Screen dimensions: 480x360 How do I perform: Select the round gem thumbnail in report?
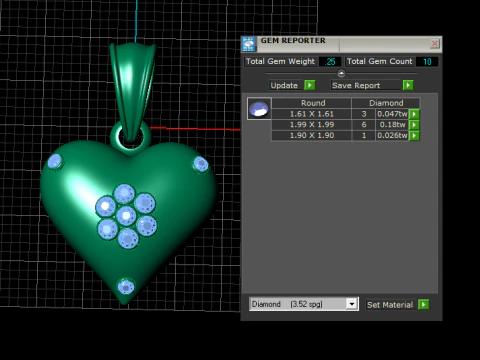click(259, 109)
